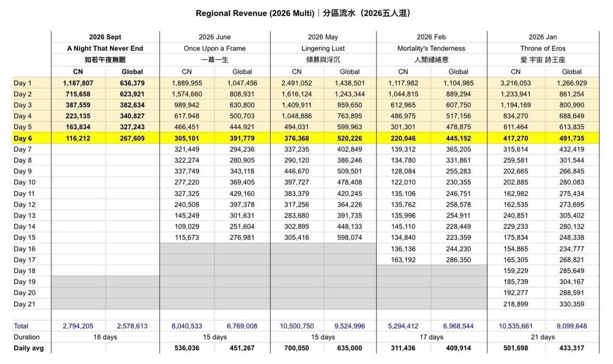The width and height of the screenshot is (613, 364).
Task: Select cell with value 598,074
Action: pos(349,237)
